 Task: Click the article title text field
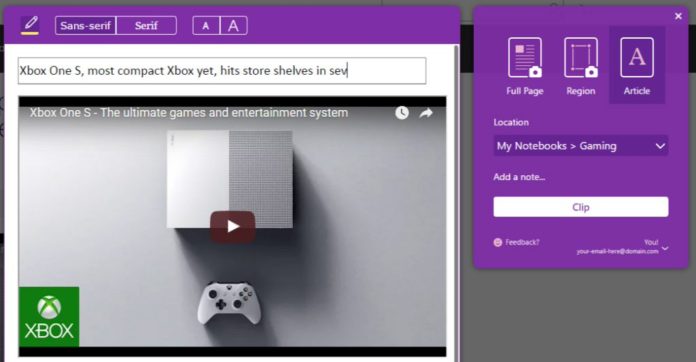click(222, 71)
